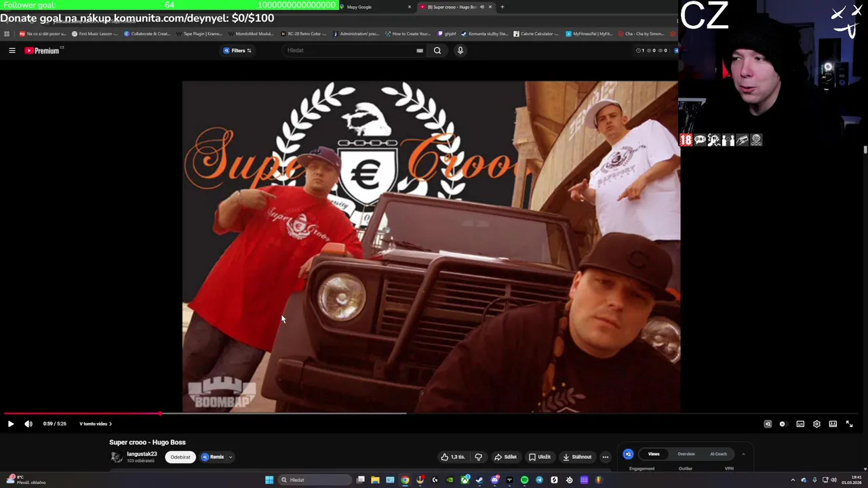The height and width of the screenshot is (488, 868).
Task: Open a new browser tab with plus
Action: click(x=502, y=7)
